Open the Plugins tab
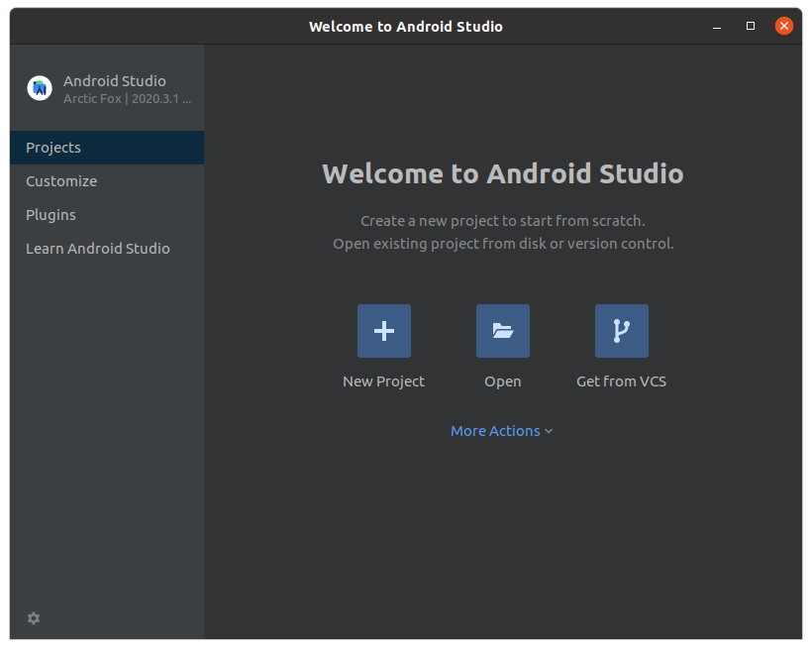The image size is (812, 649). tap(107, 215)
